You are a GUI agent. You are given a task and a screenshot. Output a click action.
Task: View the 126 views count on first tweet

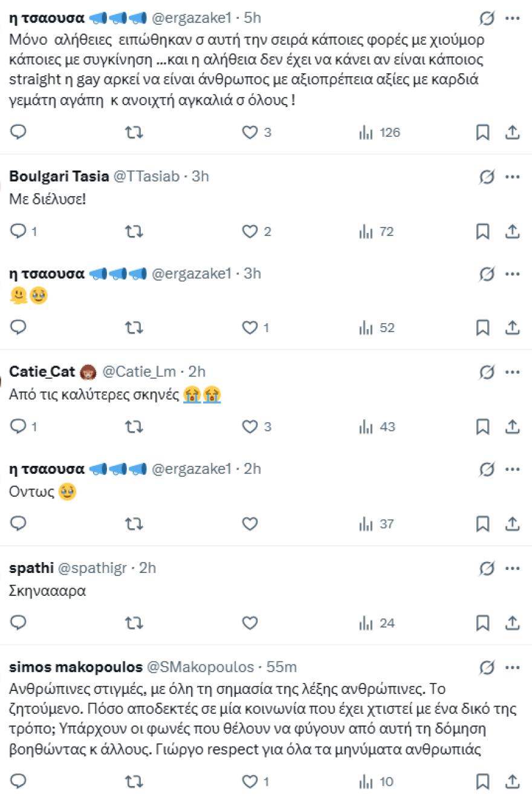click(380, 132)
